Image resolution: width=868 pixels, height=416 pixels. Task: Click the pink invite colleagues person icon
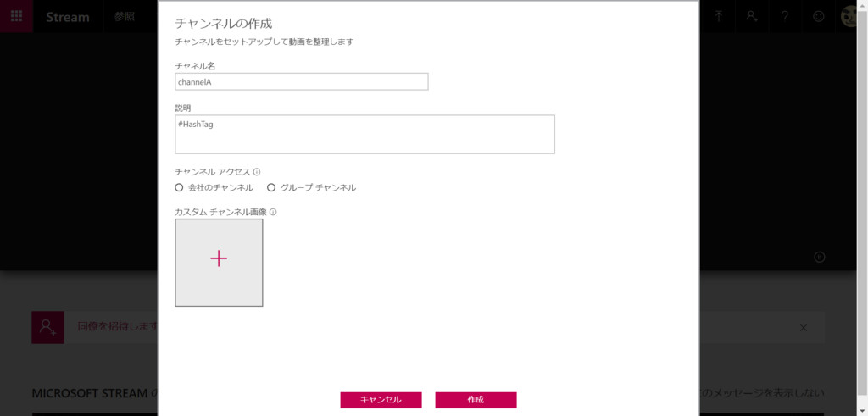48,328
